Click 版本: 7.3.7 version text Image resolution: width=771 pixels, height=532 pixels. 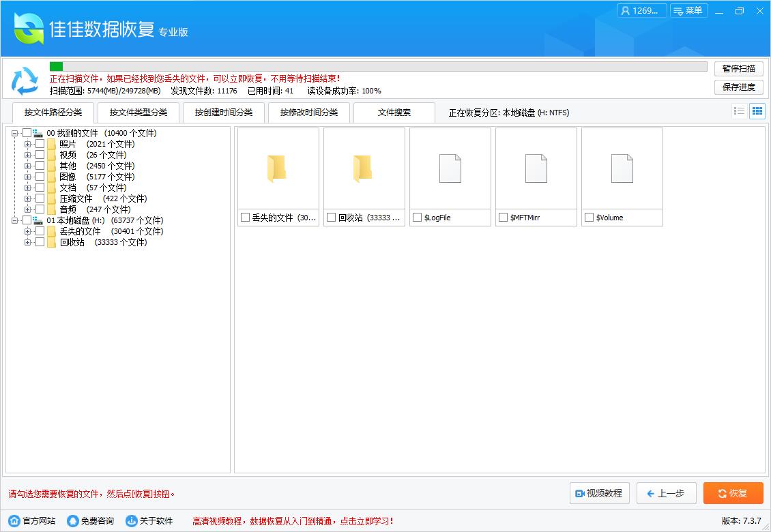click(x=742, y=520)
